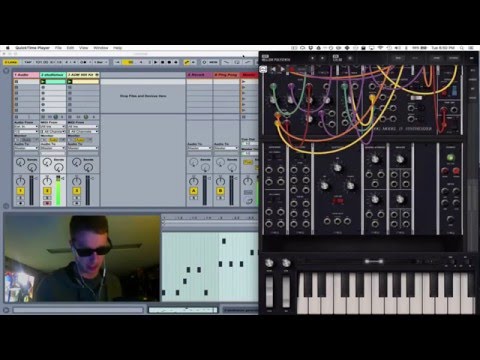
Task: Toggle track 3 activator yellow button
Action: pyautogui.click(x=76, y=191)
